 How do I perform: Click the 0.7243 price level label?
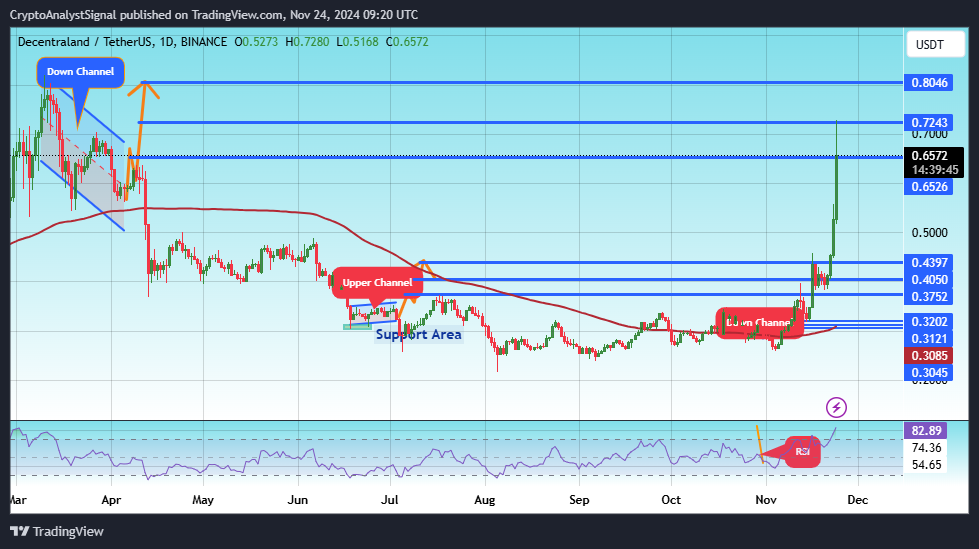point(928,122)
